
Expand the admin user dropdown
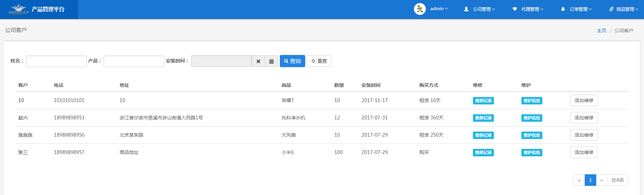click(439, 9)
